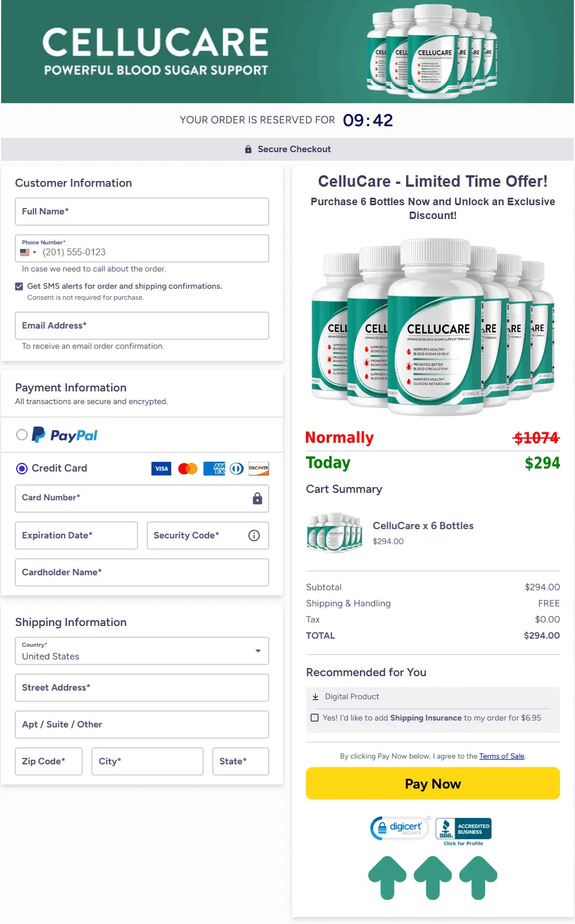Enable Shipping Insurance for the order
This screenshot has width=575, height=924.
(x=315, y=717)
